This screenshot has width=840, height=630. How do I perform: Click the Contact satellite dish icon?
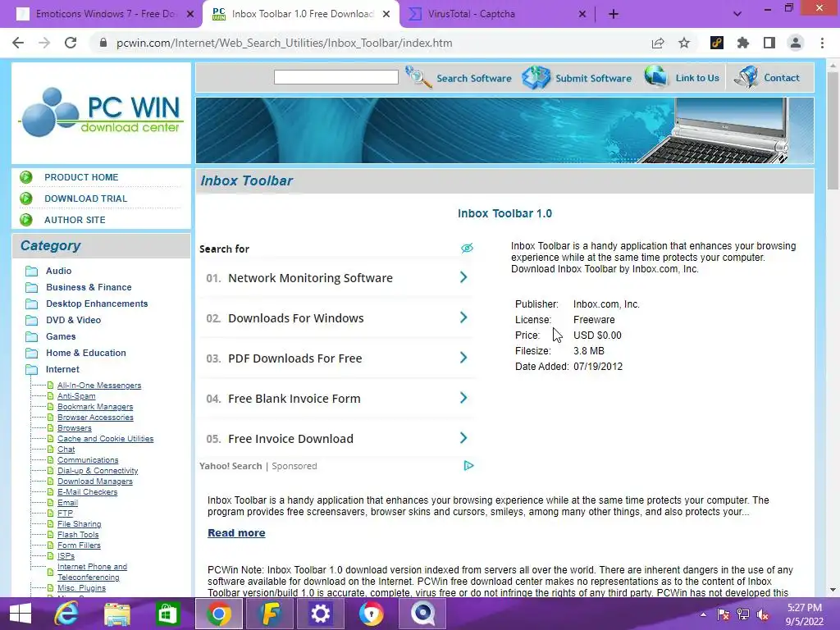pos(746,76)
